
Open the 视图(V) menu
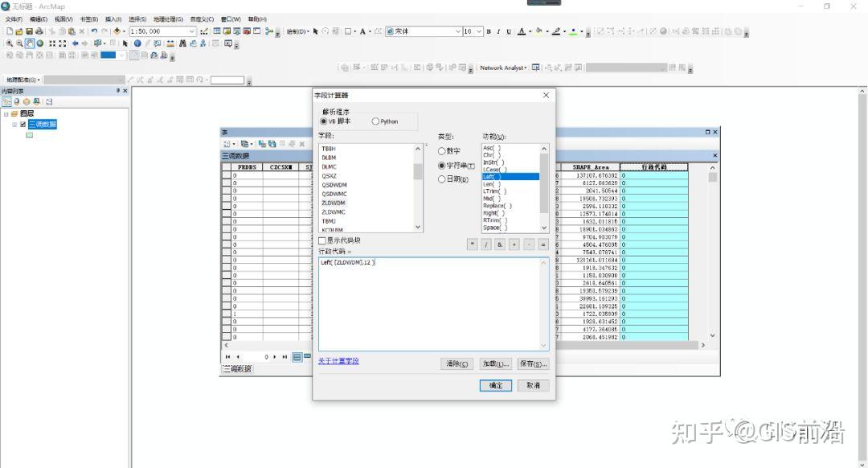pos(63,19)
